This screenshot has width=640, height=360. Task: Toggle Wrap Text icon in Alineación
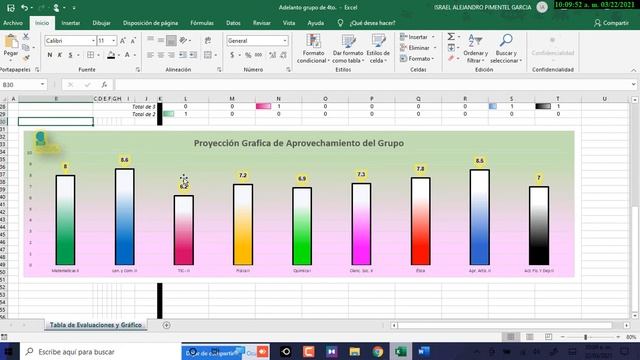208,40
